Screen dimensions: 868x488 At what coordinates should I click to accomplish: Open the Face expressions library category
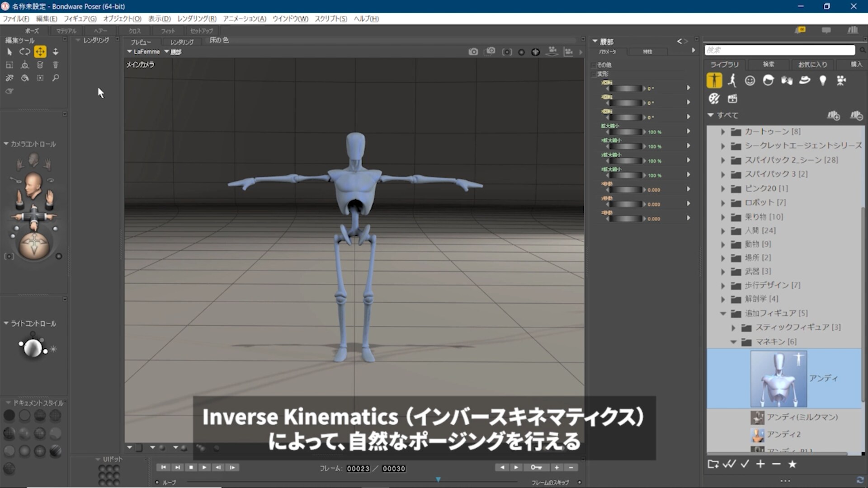(x=750, y=80)
